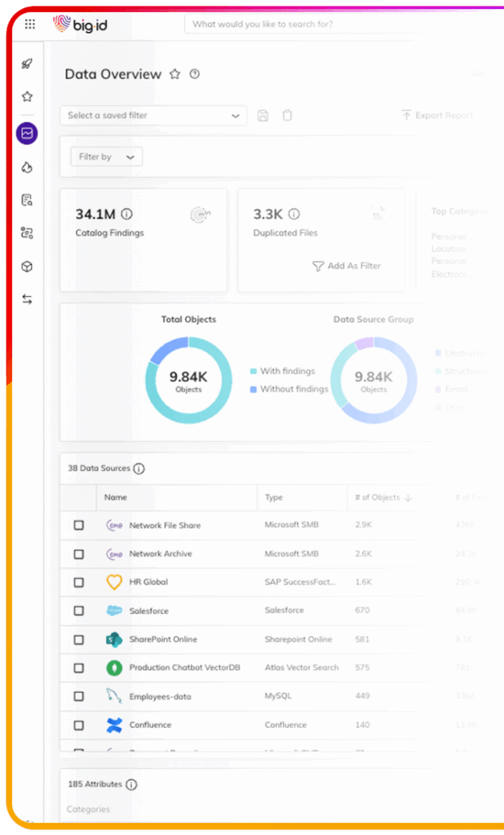Favorite the Data Overview page star

175,74
